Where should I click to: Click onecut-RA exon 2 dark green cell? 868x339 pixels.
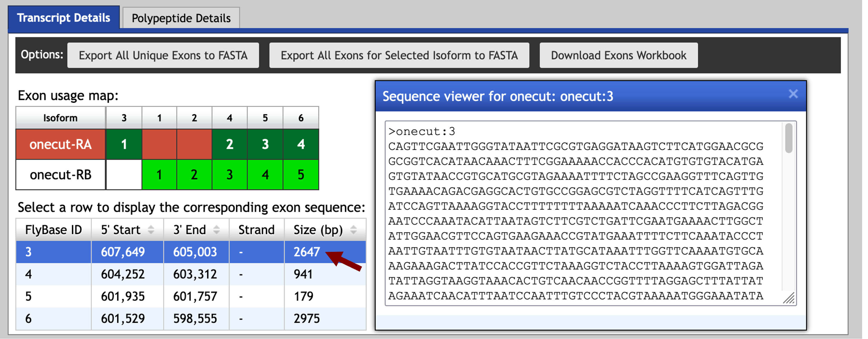230,144
